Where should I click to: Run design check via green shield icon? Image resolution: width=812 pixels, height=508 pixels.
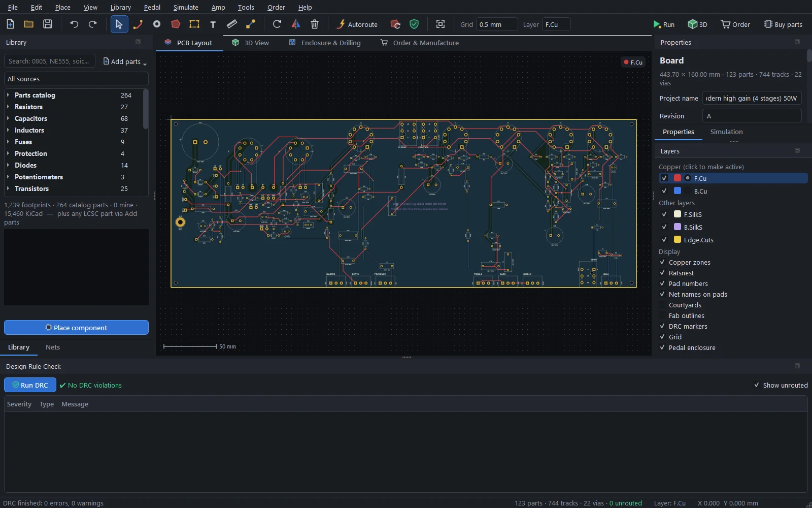click(414, 24)
